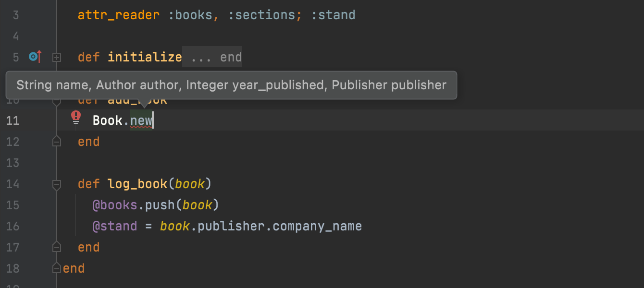Collapse the log_book method via its fold marker

click(57, 184)
